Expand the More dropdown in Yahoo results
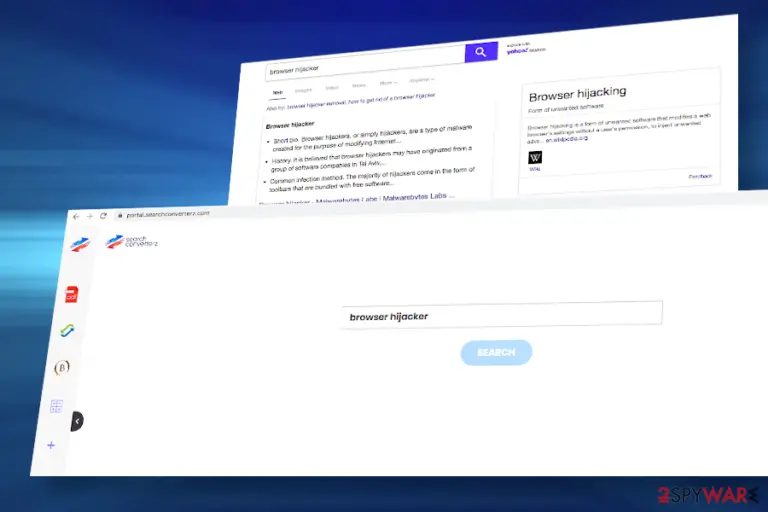 (388, 83)
